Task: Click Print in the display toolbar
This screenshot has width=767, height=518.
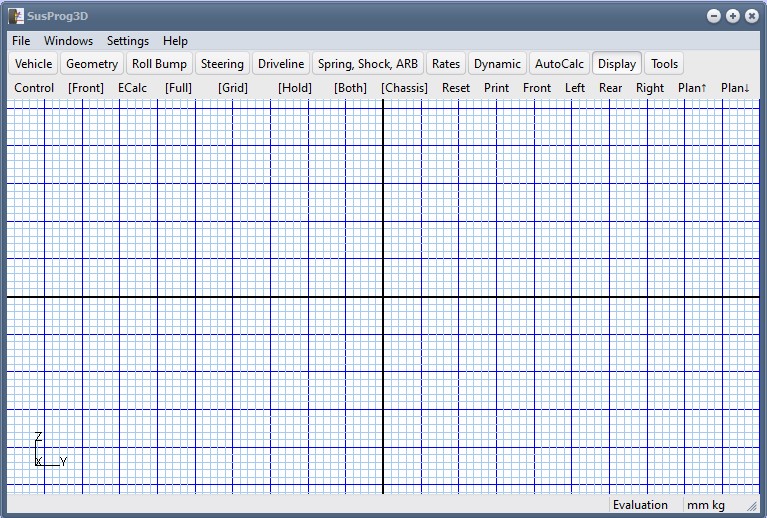Action: pyautogui.click(x=496, y=88)
